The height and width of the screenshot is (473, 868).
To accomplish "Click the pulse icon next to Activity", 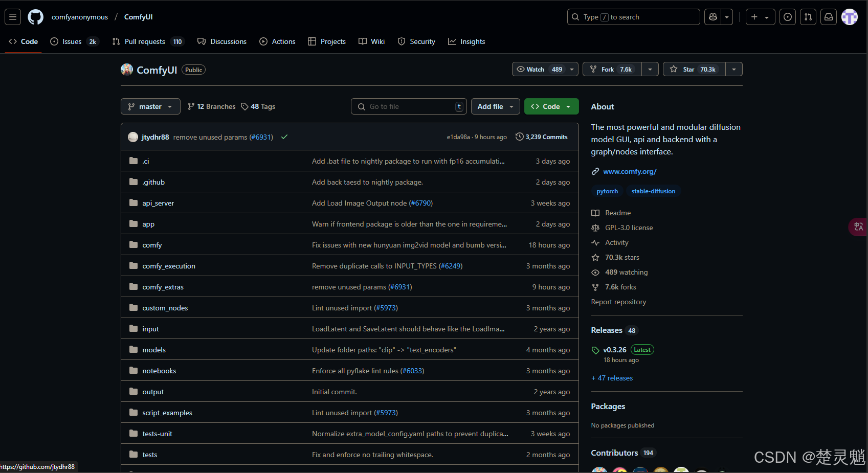I will [x=595, y=242].
